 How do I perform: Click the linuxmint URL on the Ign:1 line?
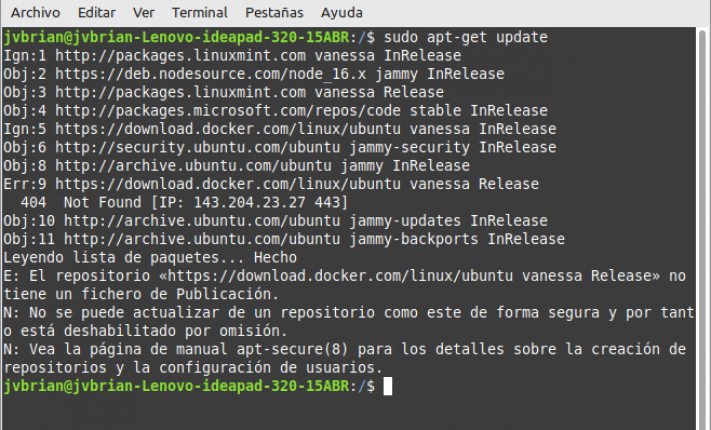coord(170,55)
